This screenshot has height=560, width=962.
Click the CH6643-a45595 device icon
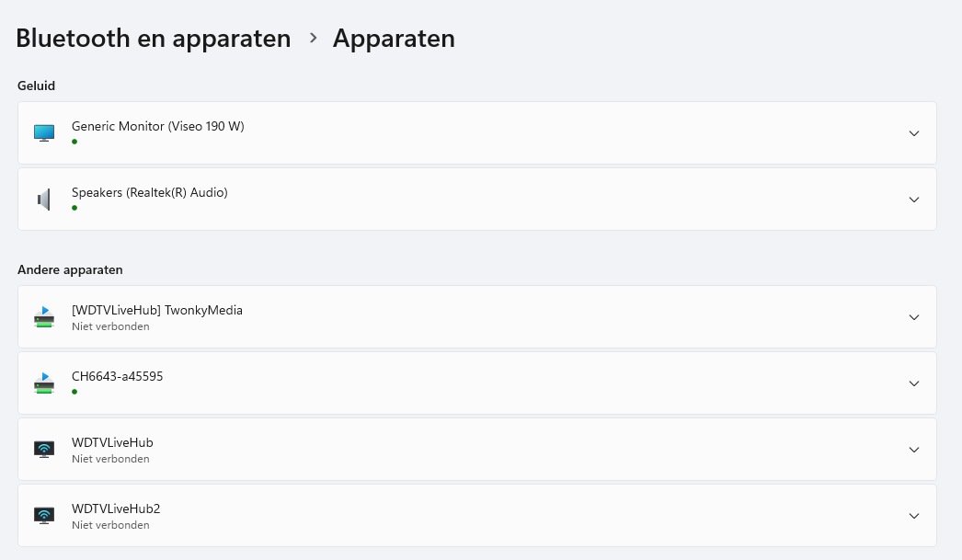pyautogui.click(x=44, y=383)
